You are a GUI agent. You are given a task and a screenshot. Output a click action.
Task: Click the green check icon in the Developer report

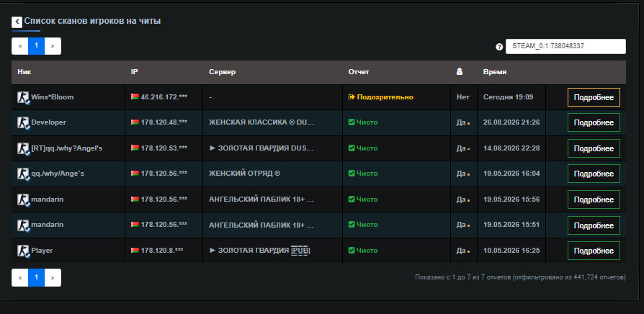click(352, 122)
